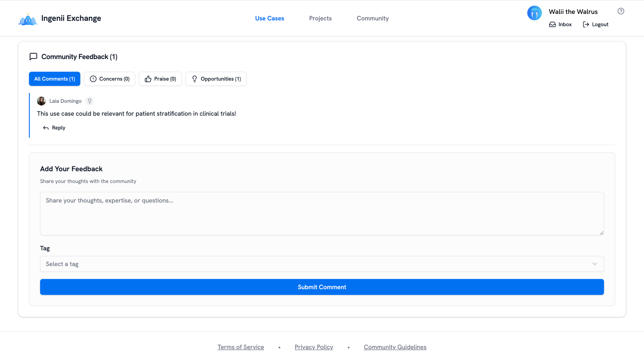Click the chevron on the tag selector
The image size is (644, 362).
595,264
